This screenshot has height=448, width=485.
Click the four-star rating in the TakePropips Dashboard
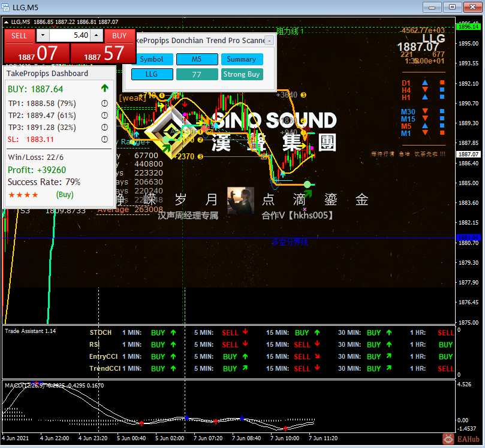pos(23,195)
